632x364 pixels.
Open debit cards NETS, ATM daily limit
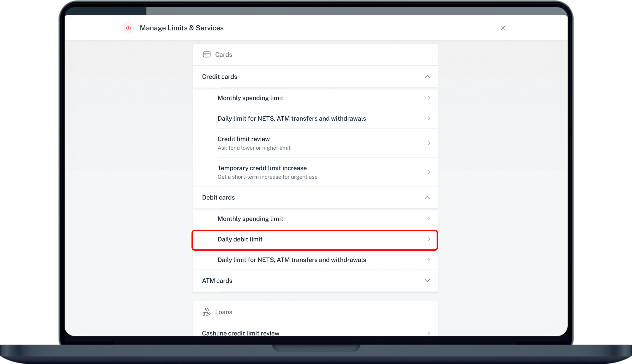click(x=292, y=260)
